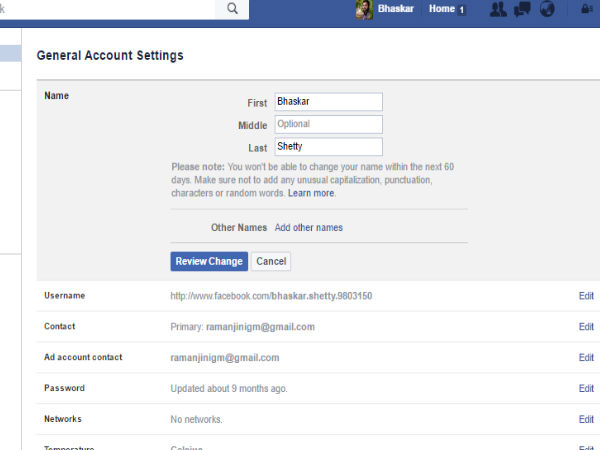Viewport: 600px width, 450px height.
Task: Click the Last name field
Action: point(328,147)
